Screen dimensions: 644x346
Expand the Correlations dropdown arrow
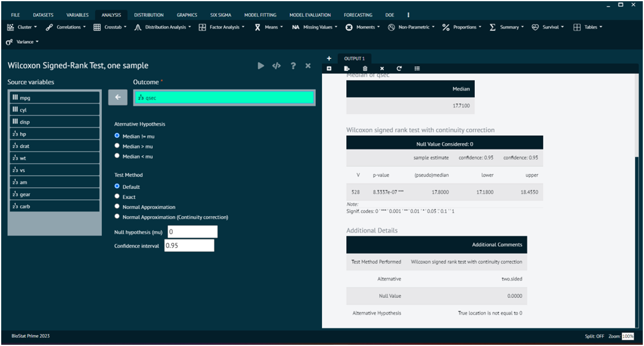tap(84, 27)
